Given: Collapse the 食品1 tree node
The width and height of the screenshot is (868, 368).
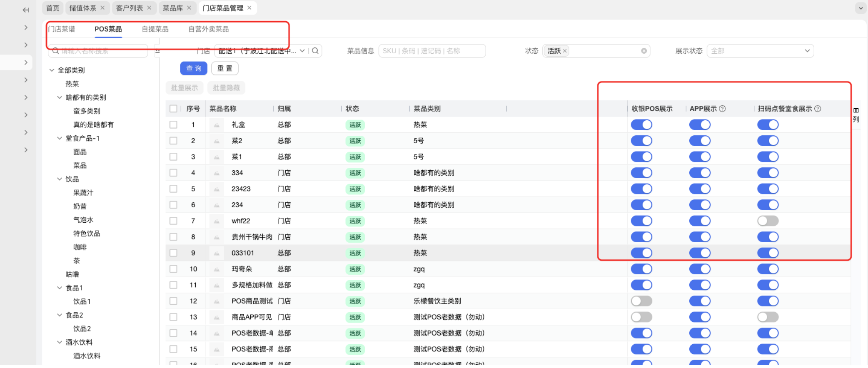Looking at the screenshot, I should tap(60, 288).
